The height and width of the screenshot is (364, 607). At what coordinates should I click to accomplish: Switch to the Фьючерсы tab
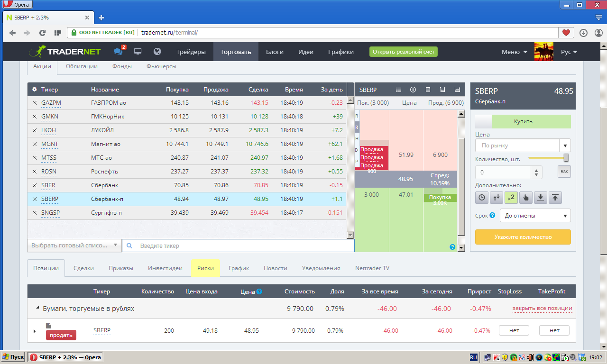[161, 66]
